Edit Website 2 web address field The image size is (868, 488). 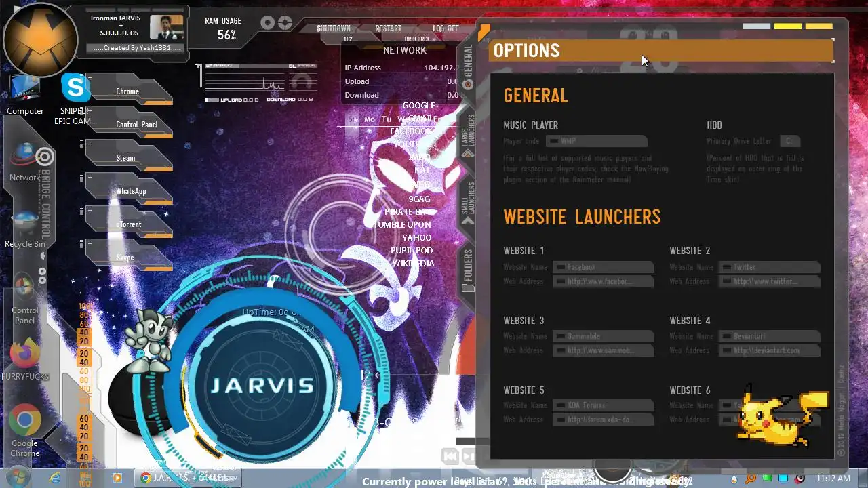click(769, 281)
